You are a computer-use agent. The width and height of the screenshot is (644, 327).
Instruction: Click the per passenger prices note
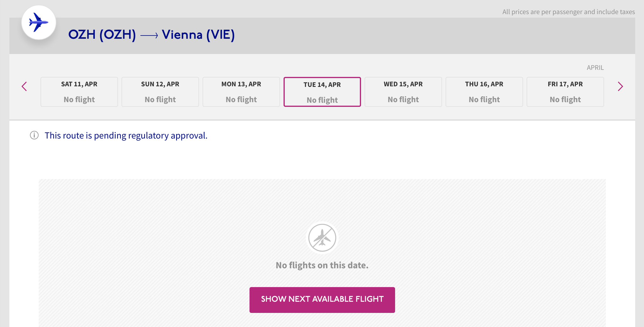coord(568,12)
